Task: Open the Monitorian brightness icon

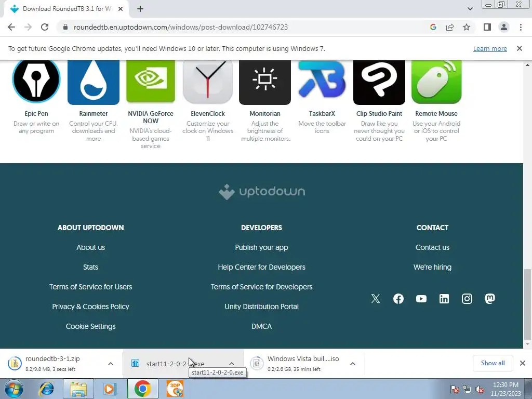Action: coord(265,83)
